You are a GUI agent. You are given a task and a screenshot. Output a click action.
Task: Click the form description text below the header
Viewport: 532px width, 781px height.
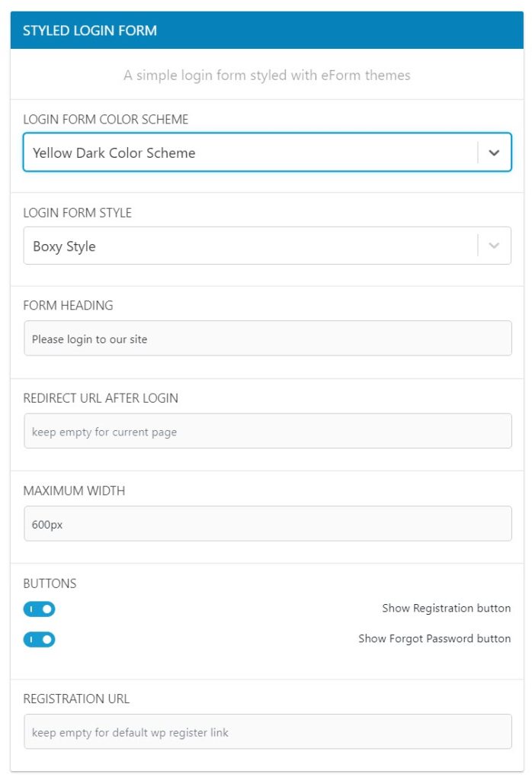266,75
